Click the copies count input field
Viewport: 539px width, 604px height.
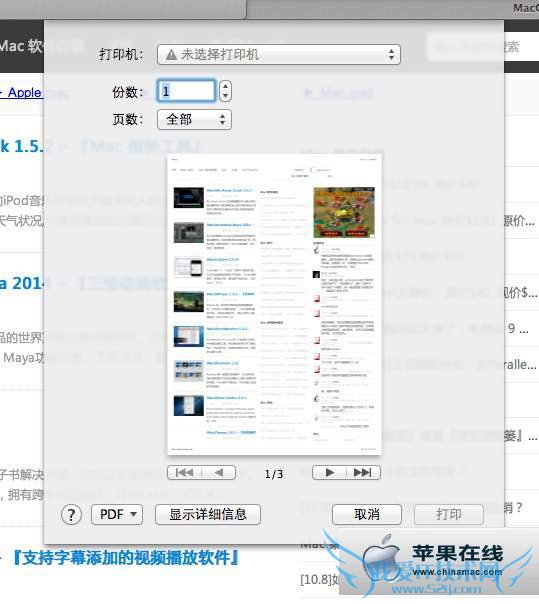(186, 91)
